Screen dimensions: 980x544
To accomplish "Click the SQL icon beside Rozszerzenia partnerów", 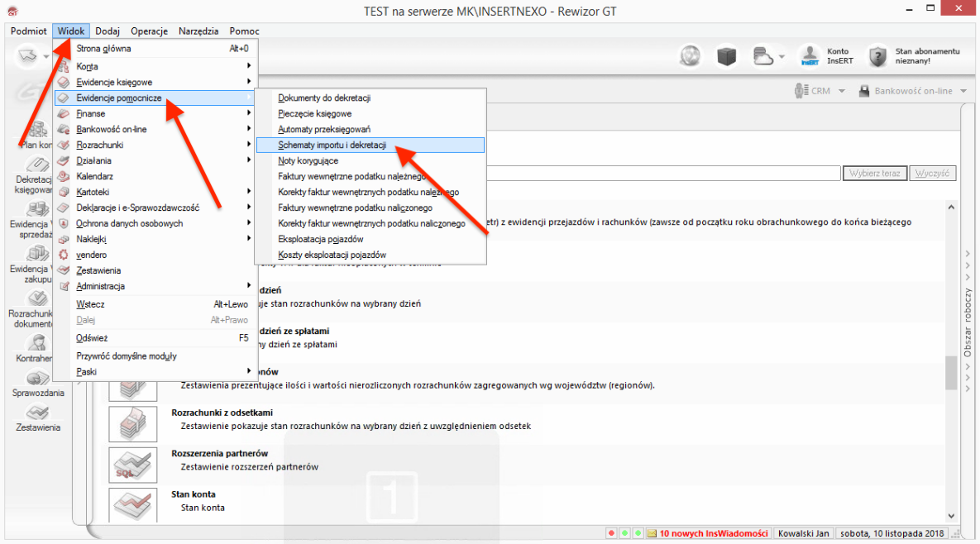I will [132, 465].
